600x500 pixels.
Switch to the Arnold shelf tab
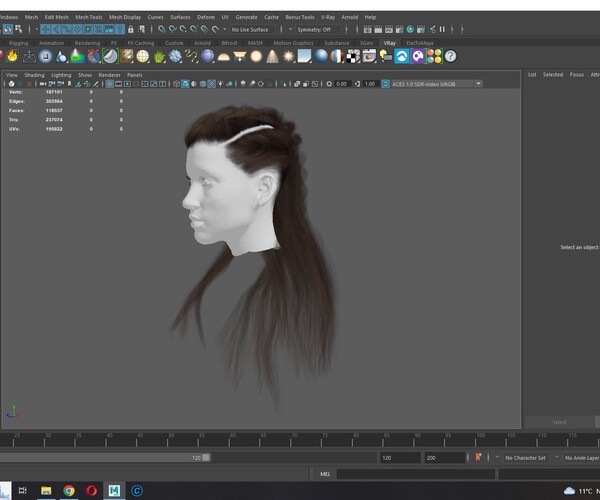[202, 43]
